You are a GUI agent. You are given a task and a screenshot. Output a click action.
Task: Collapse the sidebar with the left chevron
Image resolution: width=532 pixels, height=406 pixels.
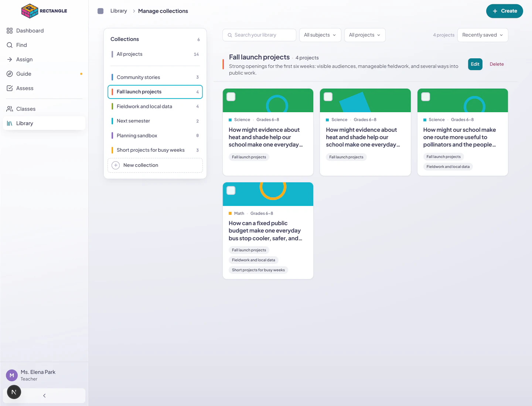(x=44, y=396)
